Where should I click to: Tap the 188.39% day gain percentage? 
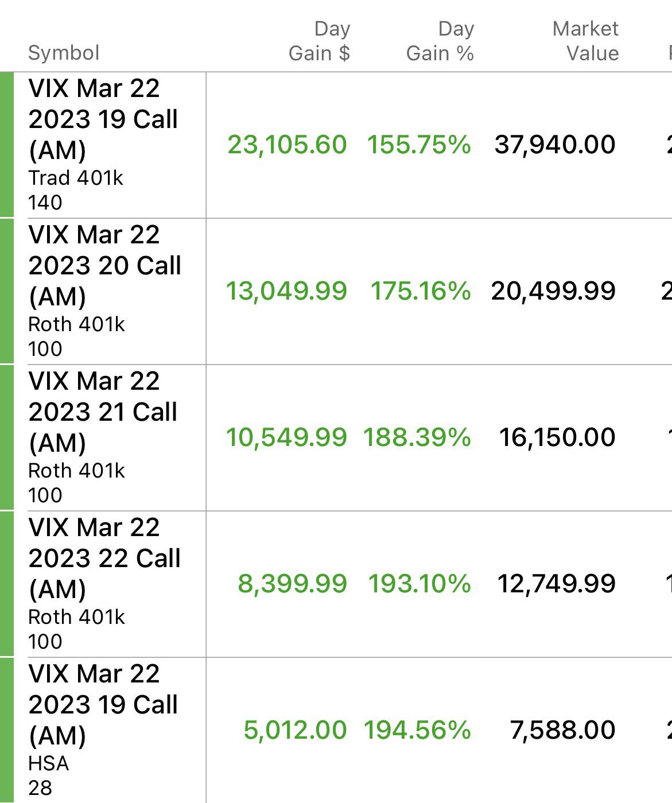pos(417,437)
